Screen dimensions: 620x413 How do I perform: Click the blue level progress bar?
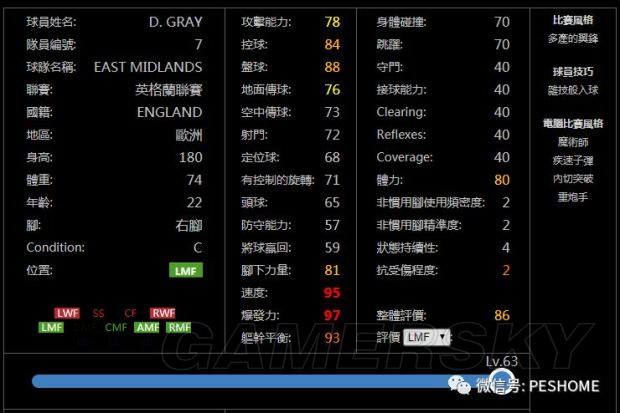click(x=250, y=381)
